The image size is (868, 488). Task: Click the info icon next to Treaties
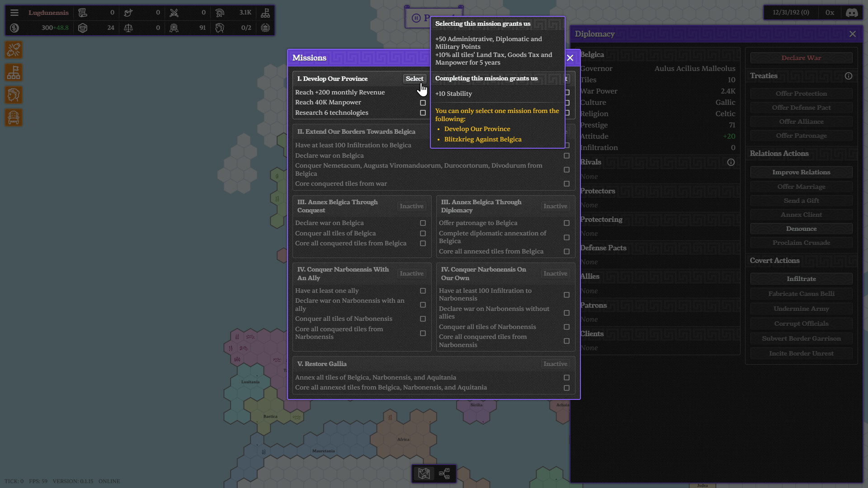coord(849,76)
